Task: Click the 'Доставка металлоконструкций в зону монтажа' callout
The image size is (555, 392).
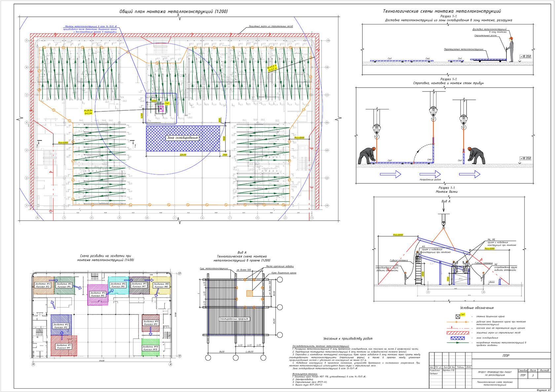Action: pos(489,30)
